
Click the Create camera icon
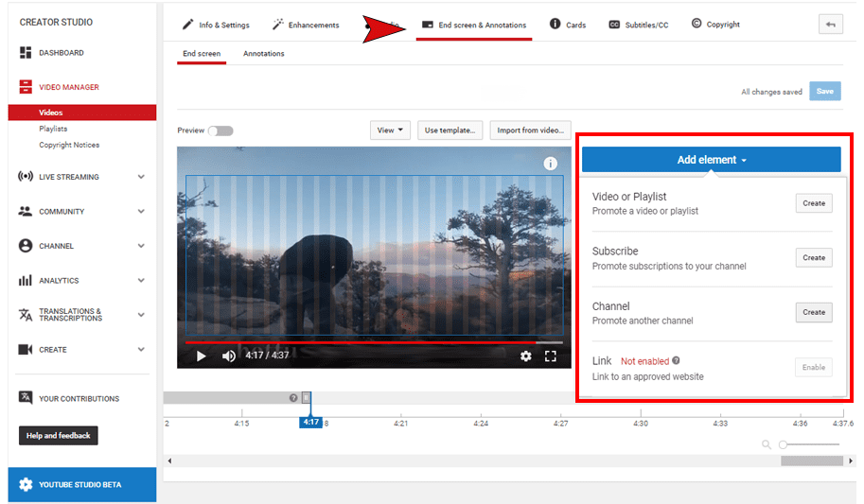[x=26, y=349]
